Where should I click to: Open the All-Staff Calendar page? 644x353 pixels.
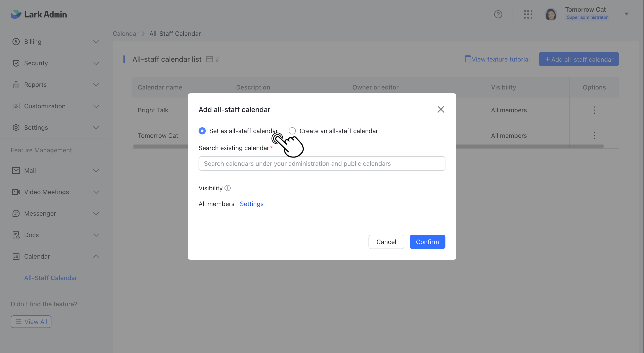click(x=51, y=278)
